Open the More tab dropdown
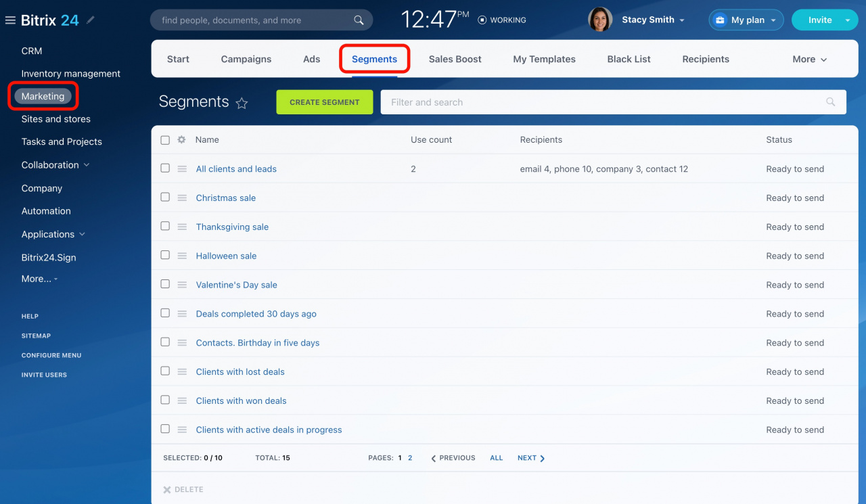This screenshot has height=504, width=866. (810, 60)
